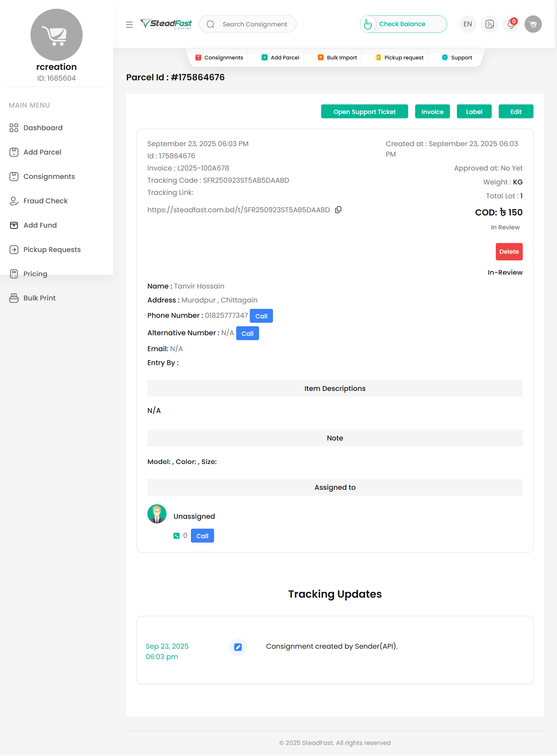Image resolution: width=557 pixels, height=756 pixels.
Task: Switch language using EN button
Action: [x=467, y=24]
